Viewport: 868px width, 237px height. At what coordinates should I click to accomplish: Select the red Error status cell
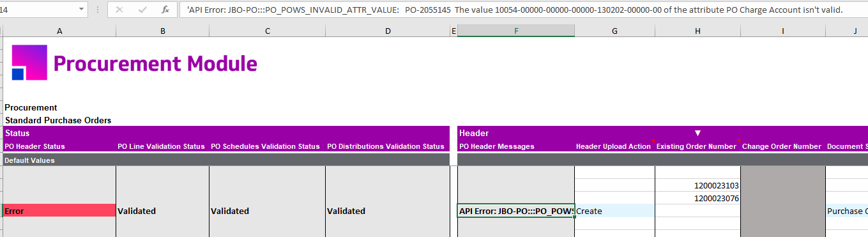tap(59, 211)
